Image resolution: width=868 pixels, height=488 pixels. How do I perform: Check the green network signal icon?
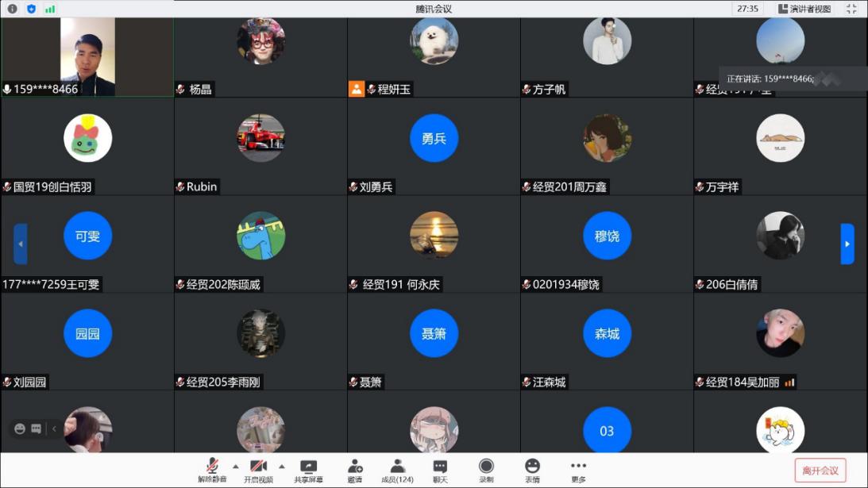coord(50,9)
